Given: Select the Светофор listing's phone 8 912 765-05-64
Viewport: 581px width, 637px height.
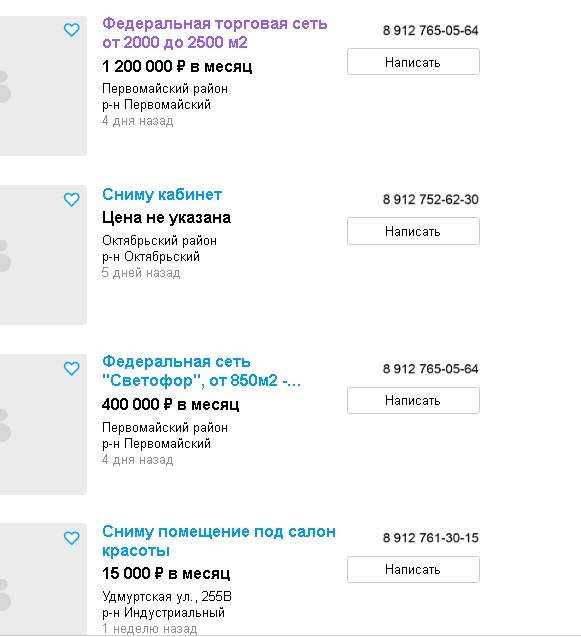Looking at the screenshot, I should tap(431, 369).
